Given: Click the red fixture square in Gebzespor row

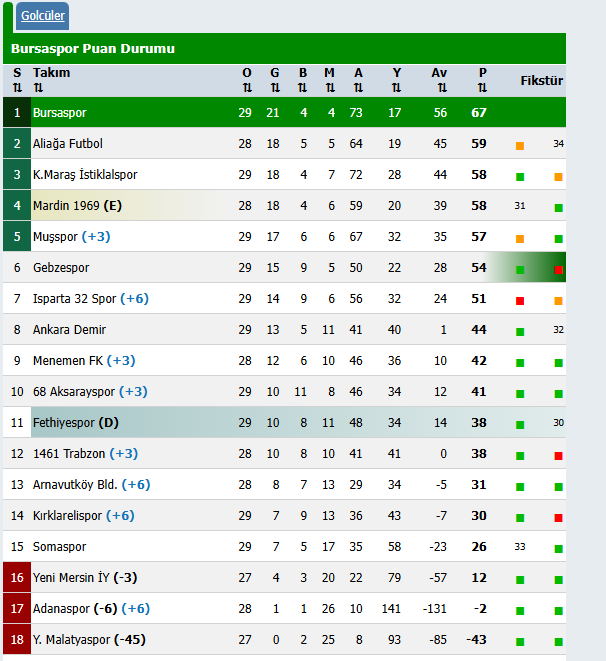Looking at the screenshot, I should tap(559, 270).
